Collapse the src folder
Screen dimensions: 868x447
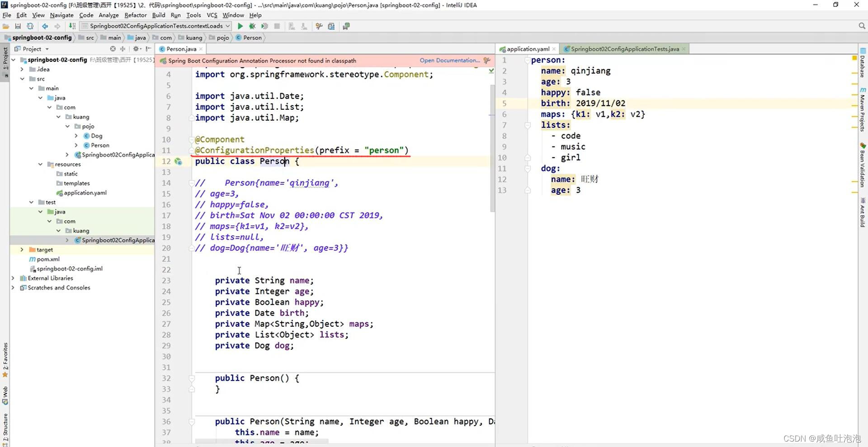pyautogui.click(x=22, y=79)
